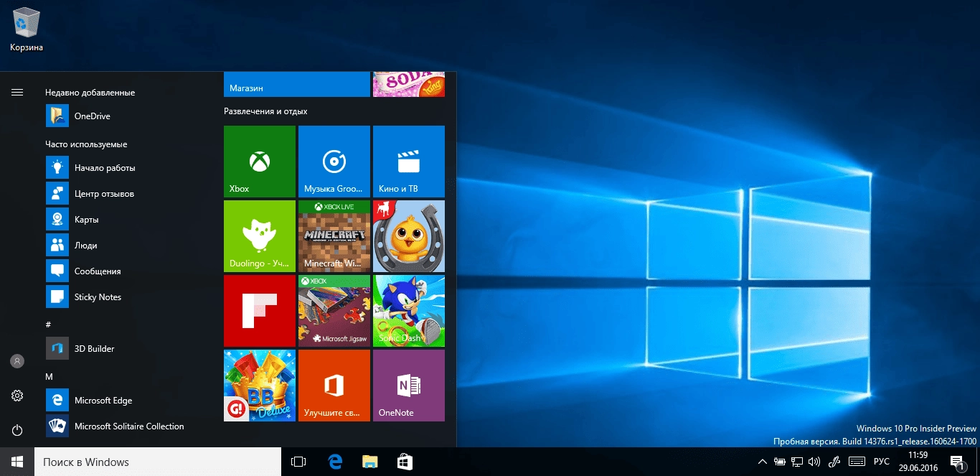The width and height of the screenshot is (980, 476).
Task: Open Action Center notification icon
Action: 957,462
